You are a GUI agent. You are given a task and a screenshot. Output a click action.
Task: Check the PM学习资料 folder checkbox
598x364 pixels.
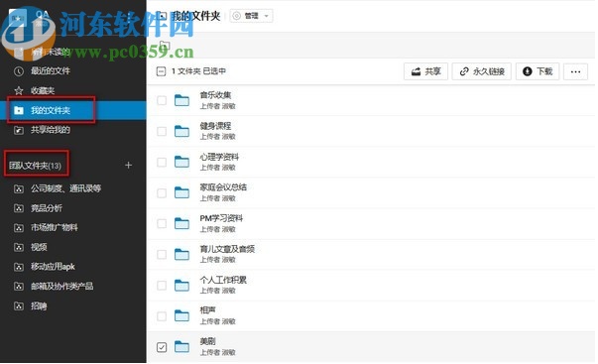[162, 223]
